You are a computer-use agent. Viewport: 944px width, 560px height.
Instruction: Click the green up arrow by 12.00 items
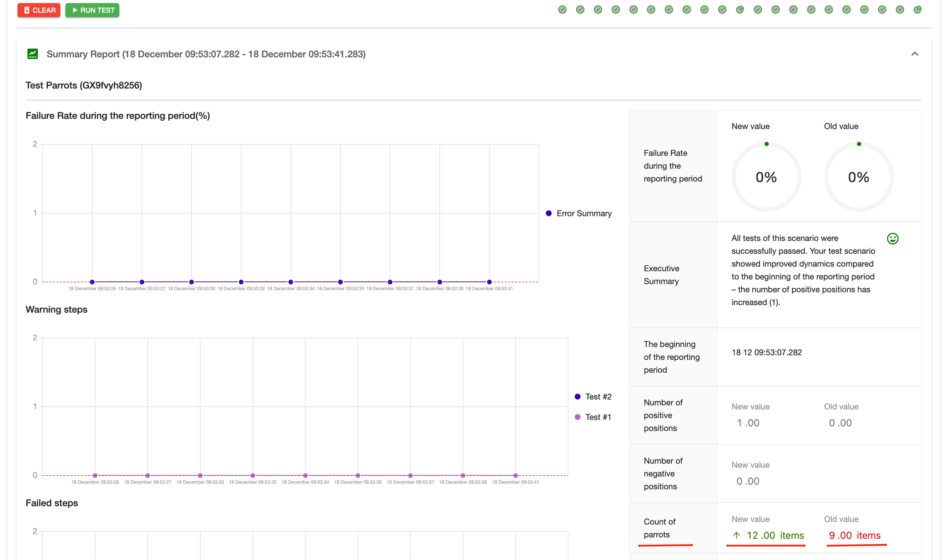tap(737, 535)
